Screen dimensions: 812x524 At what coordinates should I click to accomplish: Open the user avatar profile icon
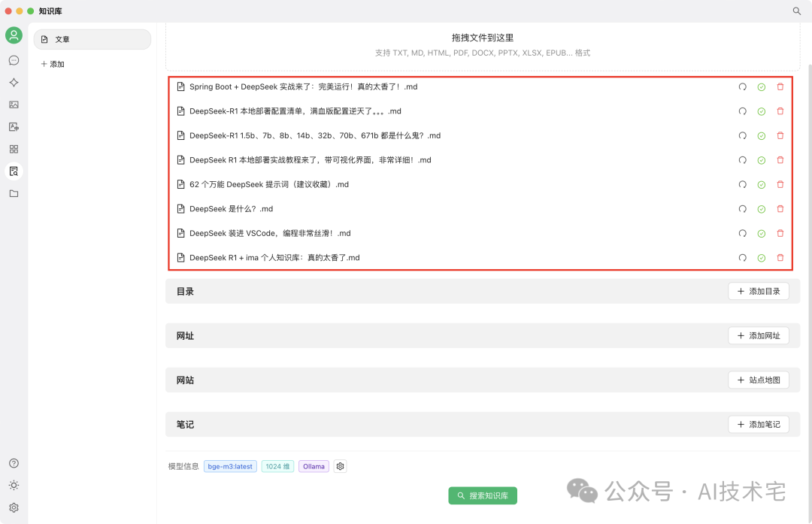tap(14, 35)
